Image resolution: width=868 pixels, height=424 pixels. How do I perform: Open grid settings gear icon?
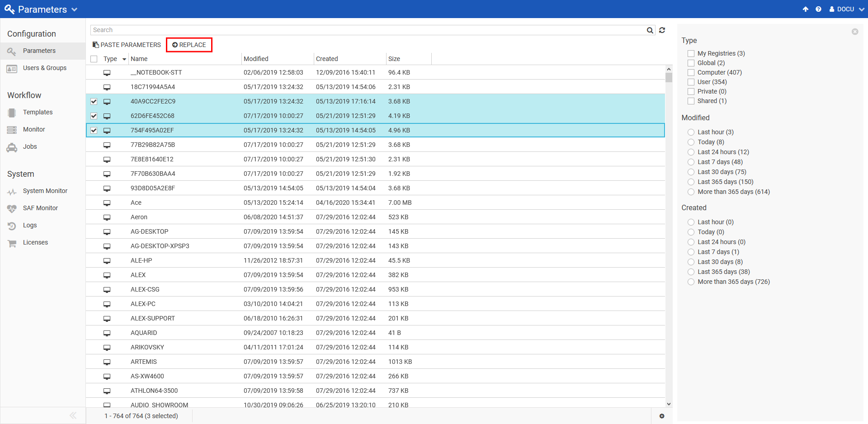(662, 416)
